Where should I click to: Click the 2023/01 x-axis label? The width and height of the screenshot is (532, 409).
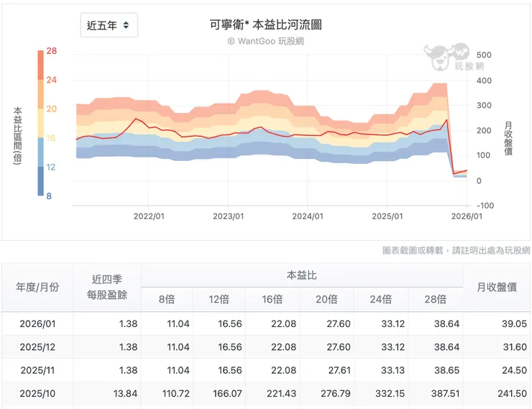pyautogui.click(x=229, y=216)
